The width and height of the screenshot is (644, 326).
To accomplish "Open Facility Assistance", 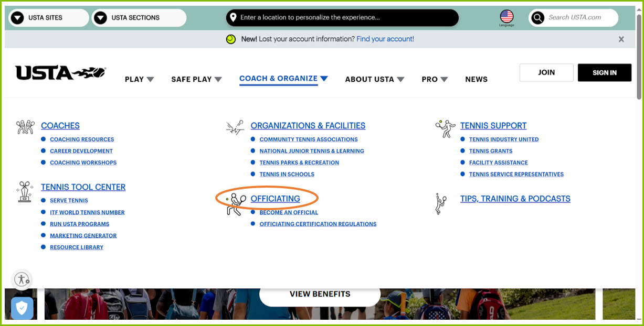I will click(x=499, y=162).
